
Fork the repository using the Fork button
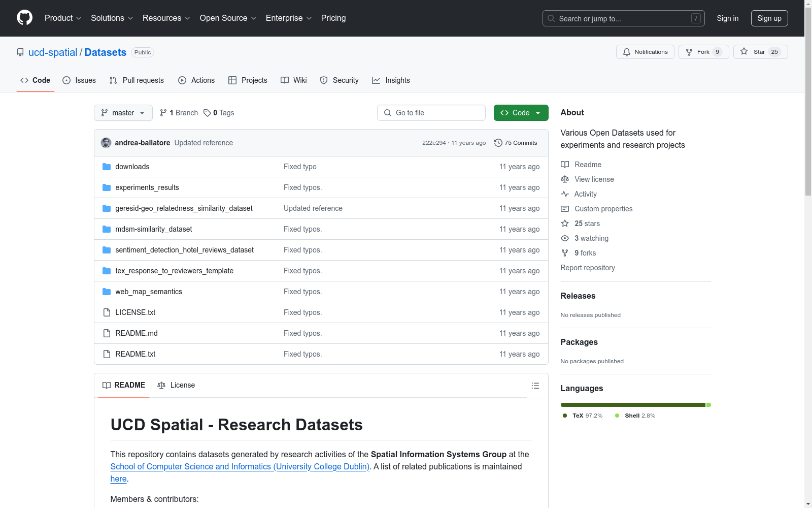tap(704, 52)
